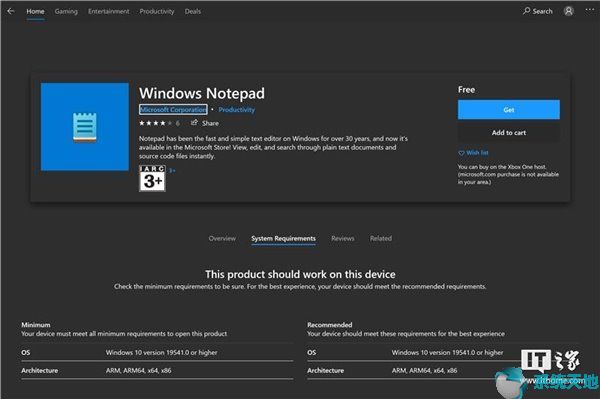Click minimum Architecture value ARM, ARM64, x64, x86

coord(139,370)
